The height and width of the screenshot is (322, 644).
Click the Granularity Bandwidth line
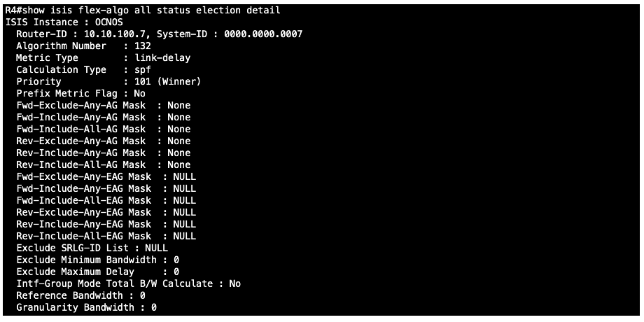87,307
